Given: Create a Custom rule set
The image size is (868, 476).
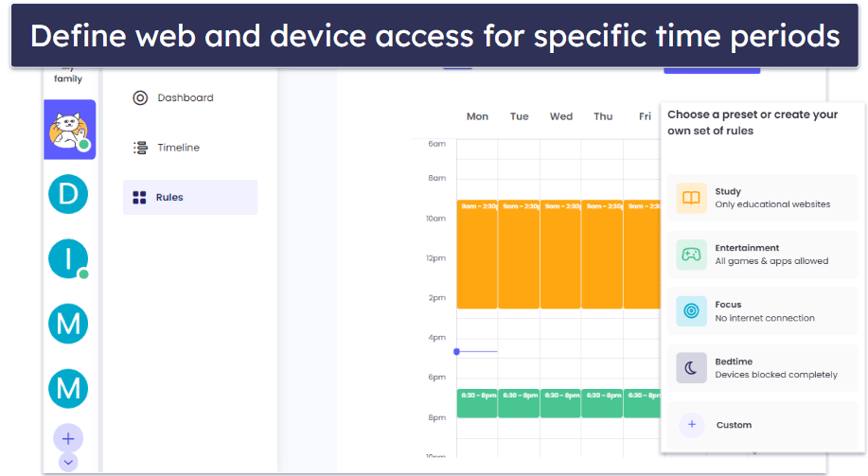Looking at the screenshot, I should 762,425.
